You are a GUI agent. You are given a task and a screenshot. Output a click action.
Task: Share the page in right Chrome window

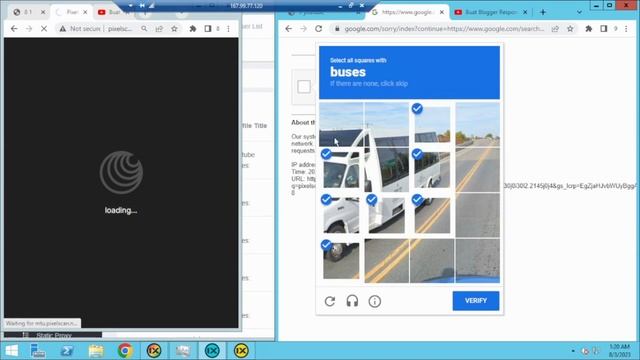555,29
